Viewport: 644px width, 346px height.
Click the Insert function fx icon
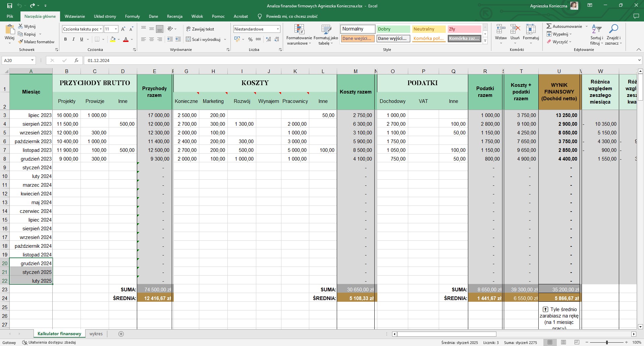tap(76, 60)
